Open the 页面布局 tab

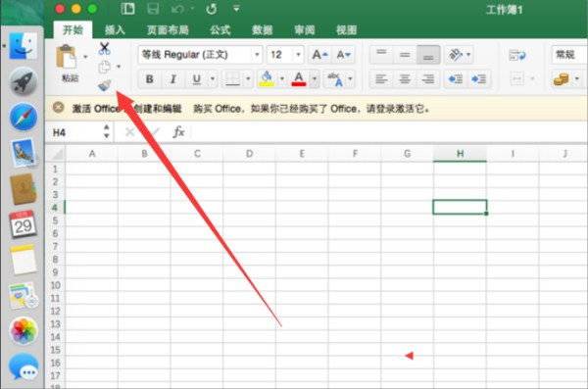point(168,29)
